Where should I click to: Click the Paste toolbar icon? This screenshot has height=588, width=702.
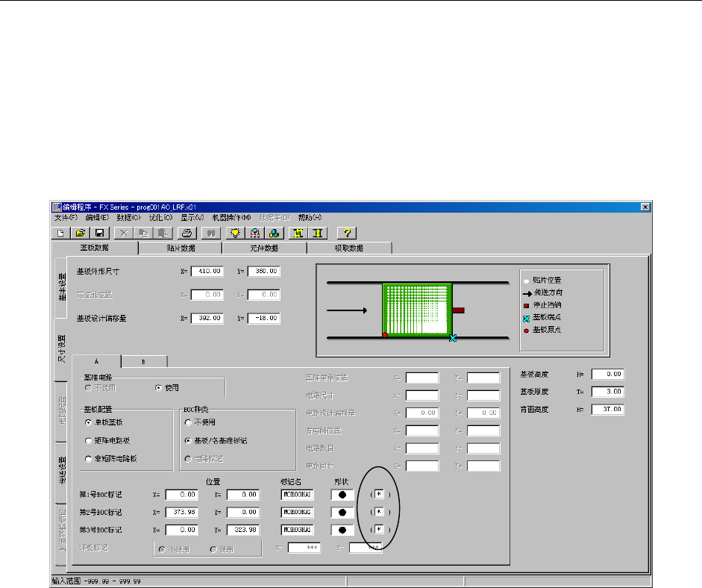click(x=163, y=234)
